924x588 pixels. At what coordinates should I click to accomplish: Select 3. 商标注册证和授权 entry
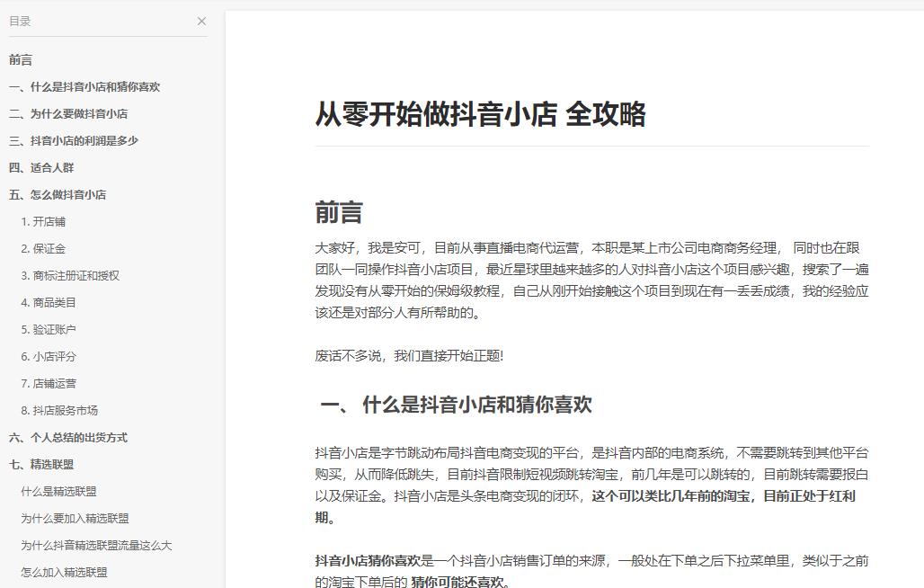[x=70, y=276]
